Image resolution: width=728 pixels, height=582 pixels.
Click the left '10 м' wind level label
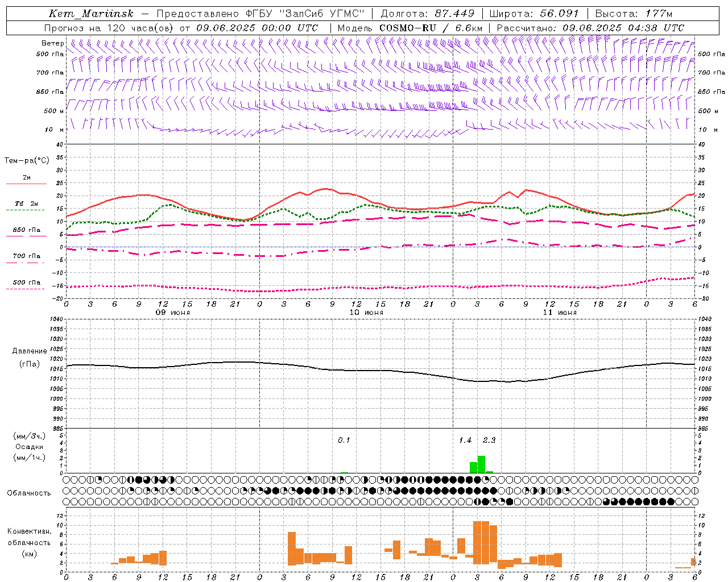(54, 130)
